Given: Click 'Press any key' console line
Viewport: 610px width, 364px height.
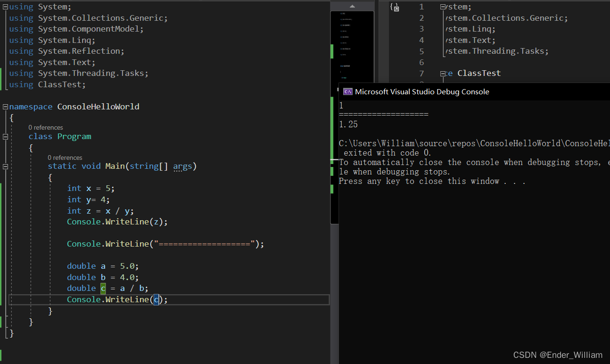Looking at the screenshot, I should (x=431, y=182).
